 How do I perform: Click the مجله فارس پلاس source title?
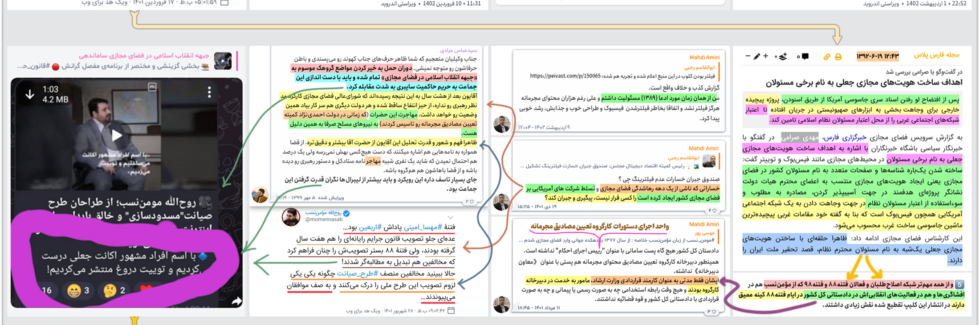(x=936, y=55)
